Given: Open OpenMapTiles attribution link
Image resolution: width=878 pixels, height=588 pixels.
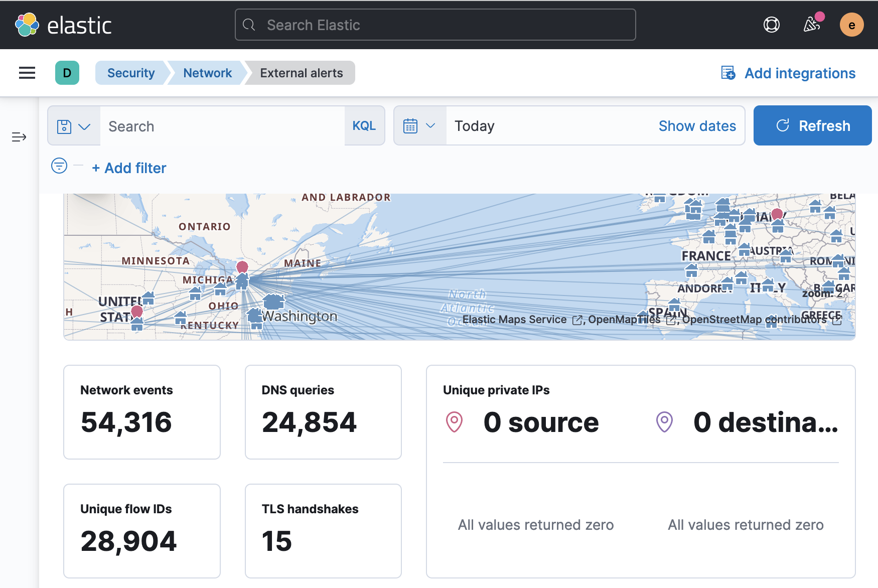Looking at the screenshot, I should point(632,320).
